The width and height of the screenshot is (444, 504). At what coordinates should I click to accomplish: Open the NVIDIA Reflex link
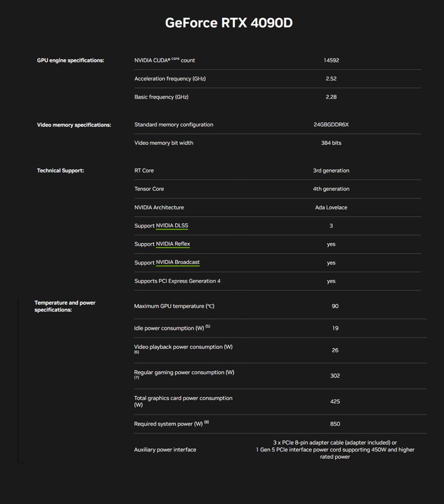tap(173, 244)
